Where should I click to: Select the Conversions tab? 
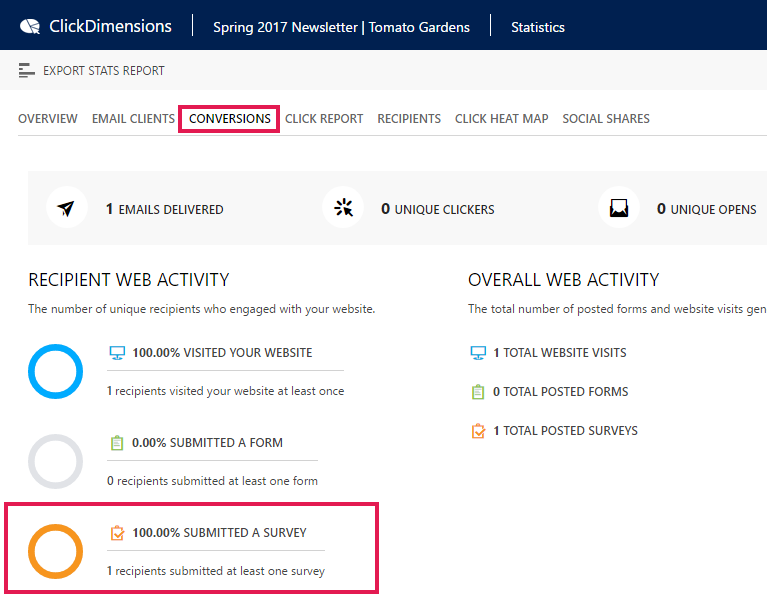[x=229, y=119]
